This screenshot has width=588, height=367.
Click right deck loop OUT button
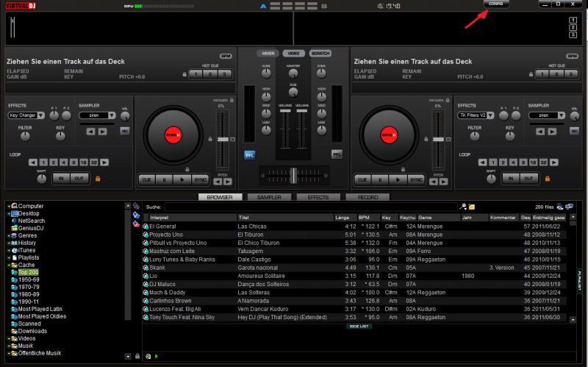tap(528, 179)
